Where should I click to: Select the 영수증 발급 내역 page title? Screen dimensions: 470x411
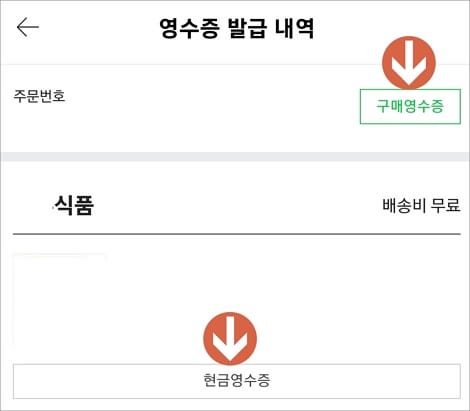pyautogui.click(x=237, y=29)
